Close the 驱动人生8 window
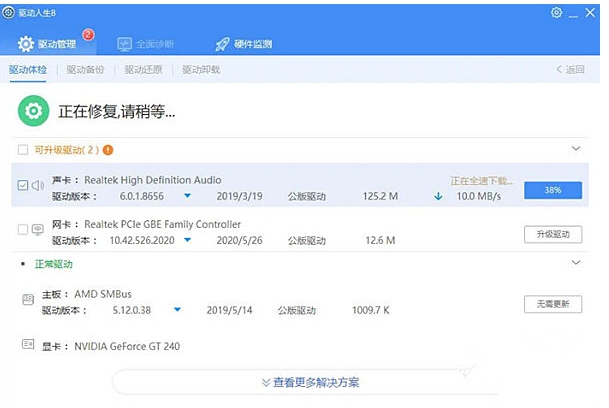The width and height of the screenshot is (609, 408). click(x=590, y=12)
